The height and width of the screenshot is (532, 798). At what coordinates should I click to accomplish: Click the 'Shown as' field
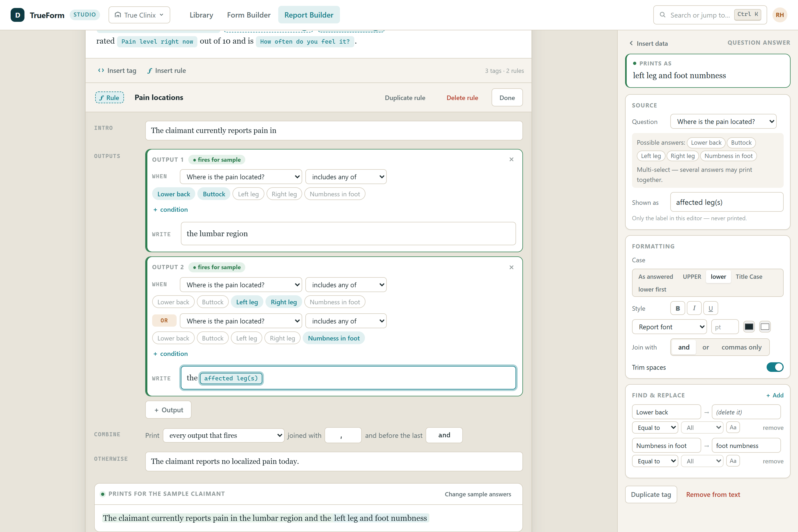[x=727, y=202]
